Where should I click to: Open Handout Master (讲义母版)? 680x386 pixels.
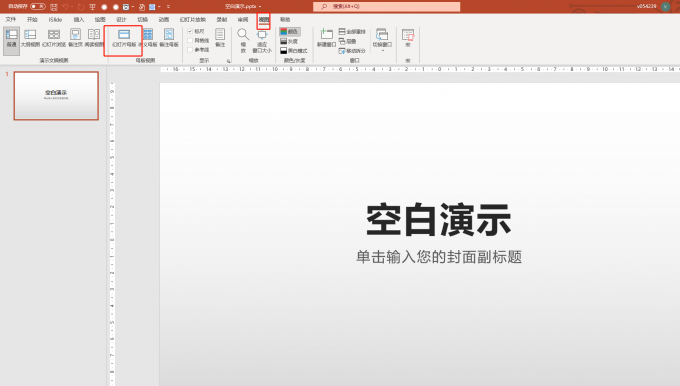point(148,38)
